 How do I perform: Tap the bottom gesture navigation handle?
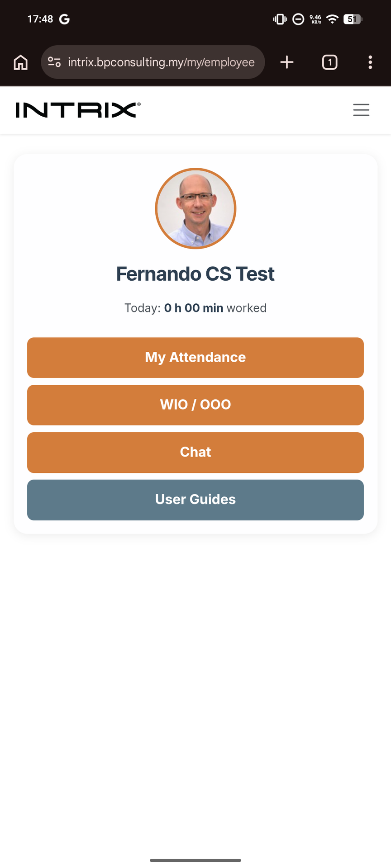[195, 860]
